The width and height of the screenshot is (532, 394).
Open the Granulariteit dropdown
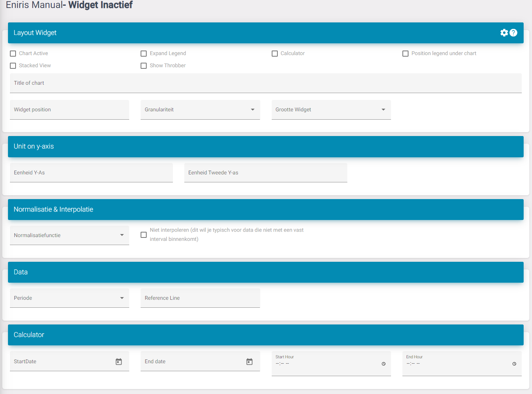200,110
